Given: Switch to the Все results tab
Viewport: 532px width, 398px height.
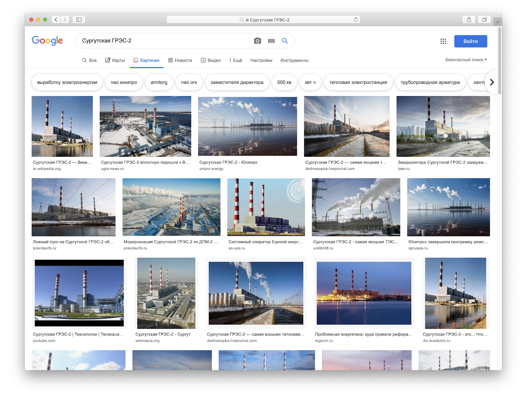Looking at the screenshot, I should pyautogui.click(x=89, y=60).
